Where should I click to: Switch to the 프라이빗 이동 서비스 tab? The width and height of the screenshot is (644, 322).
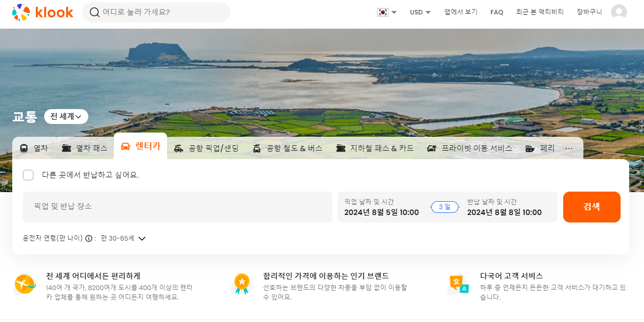pyautogui.click(x=470, y=148)
